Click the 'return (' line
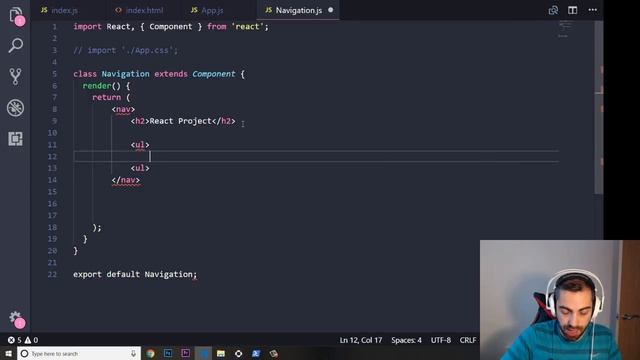Screen dimensions: 640x360 click(111, 98)
